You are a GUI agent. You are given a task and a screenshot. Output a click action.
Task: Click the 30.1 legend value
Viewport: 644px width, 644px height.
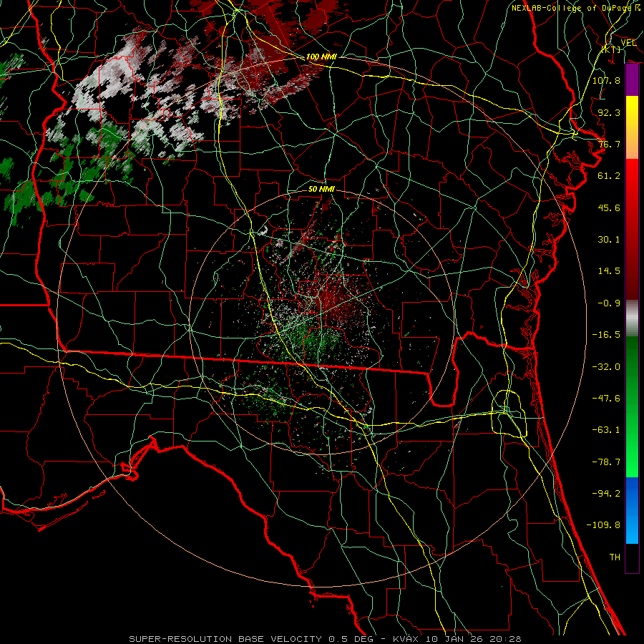click(609, 239)
